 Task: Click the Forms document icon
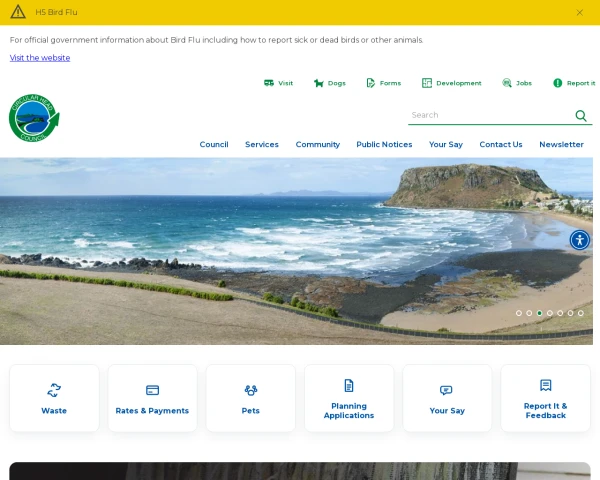point(370,83)
